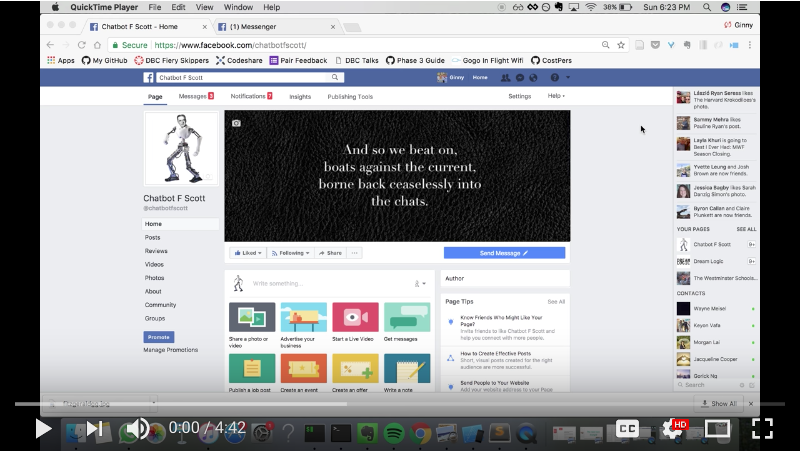Play the video
This screenshot has height=451, width=800.
(x=43, y=429)
